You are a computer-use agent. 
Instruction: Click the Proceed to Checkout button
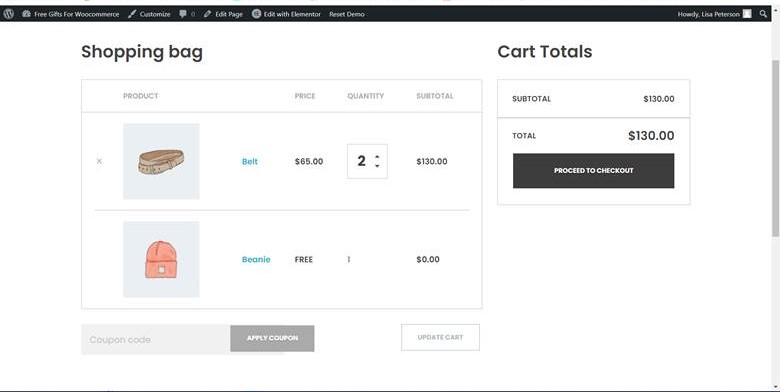point(593,171)
